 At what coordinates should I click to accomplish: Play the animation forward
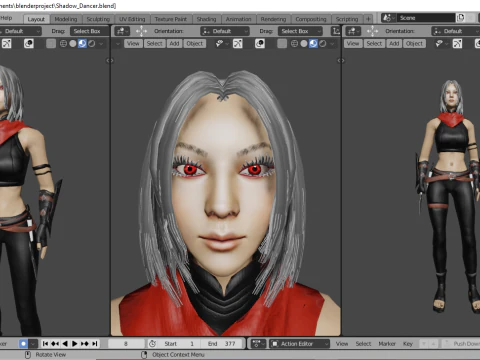coord(75,344)
